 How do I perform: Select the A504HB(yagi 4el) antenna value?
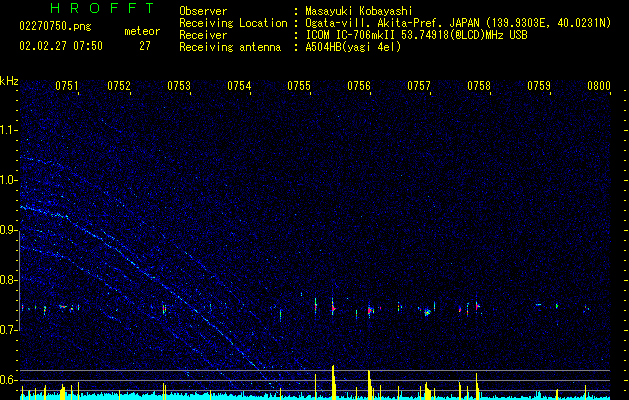tap(353, 47)
